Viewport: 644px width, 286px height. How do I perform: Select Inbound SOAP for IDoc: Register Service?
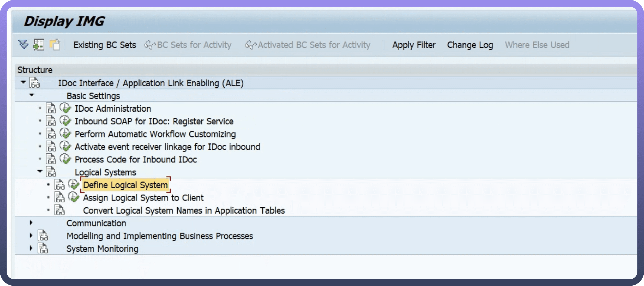[x=154, y=121]
